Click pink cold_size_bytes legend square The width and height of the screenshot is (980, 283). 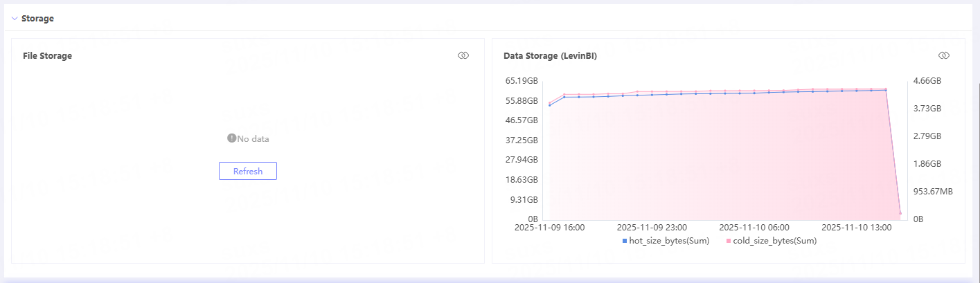[x=729, y=241]
